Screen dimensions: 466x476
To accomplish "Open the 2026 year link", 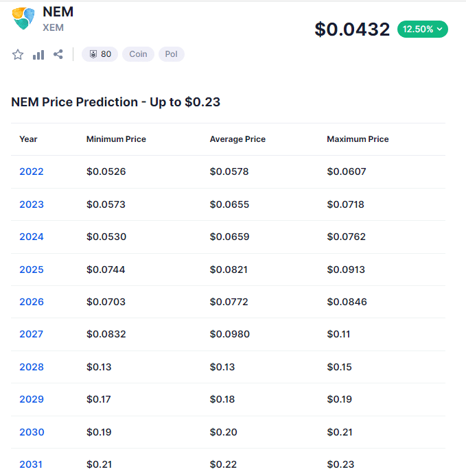I will (x=32, y=302).
